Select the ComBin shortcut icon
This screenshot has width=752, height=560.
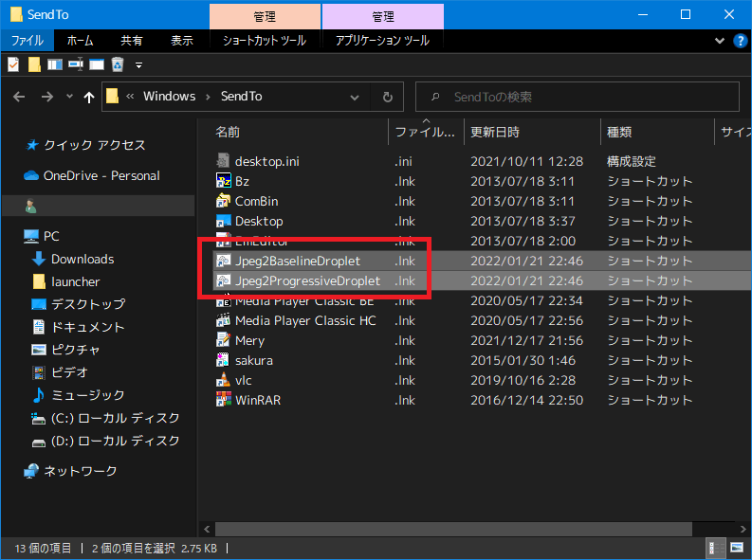[223, 201]
